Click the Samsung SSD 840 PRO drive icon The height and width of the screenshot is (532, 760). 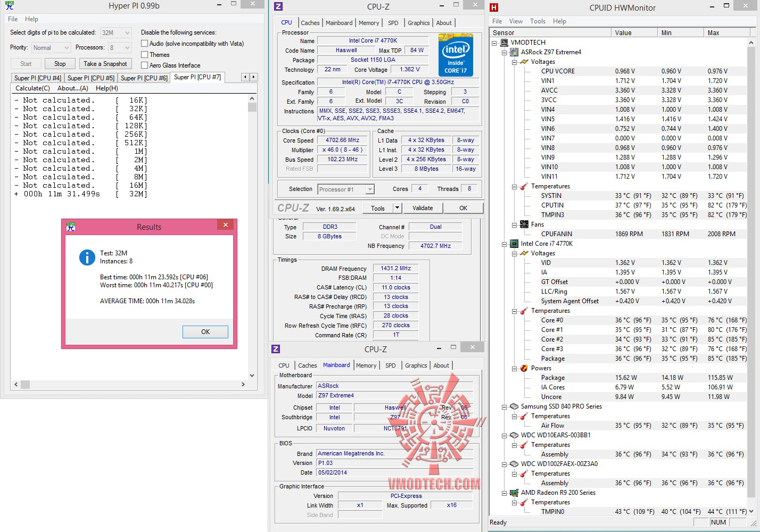click(514, 406)
